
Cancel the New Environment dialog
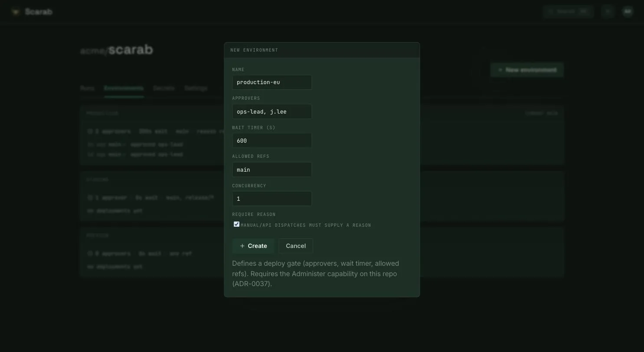click(x=296, y=246)
